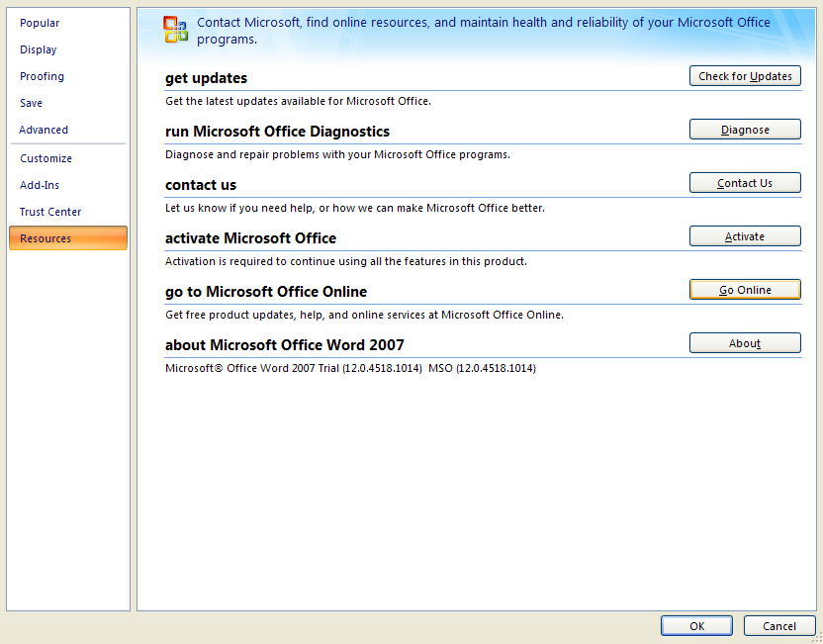This screenshot has width=823, height=644.
Task: Open the About Word 2007 dialog
Action: coord(745,343)
